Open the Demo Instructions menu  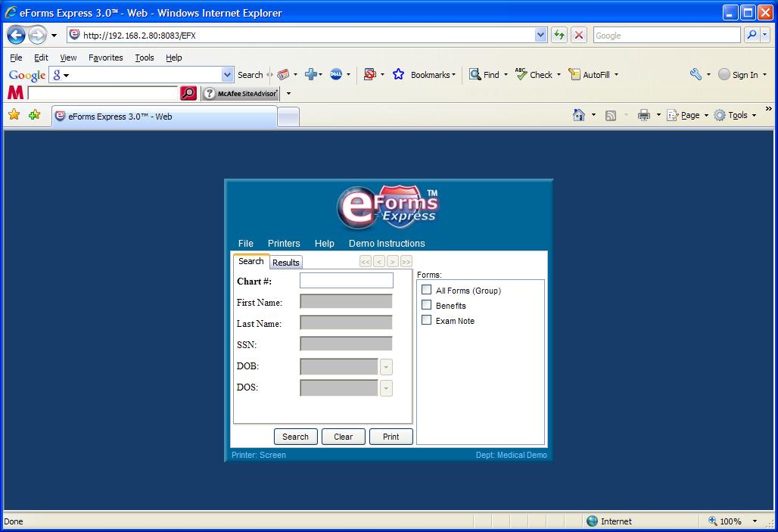click(387, 243)
